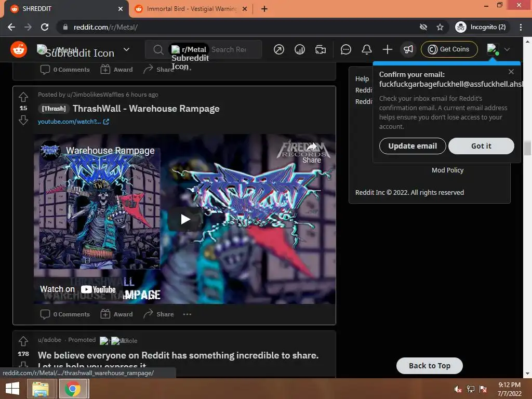Select the SHREDDIT browser tab

tap(64, 9)
